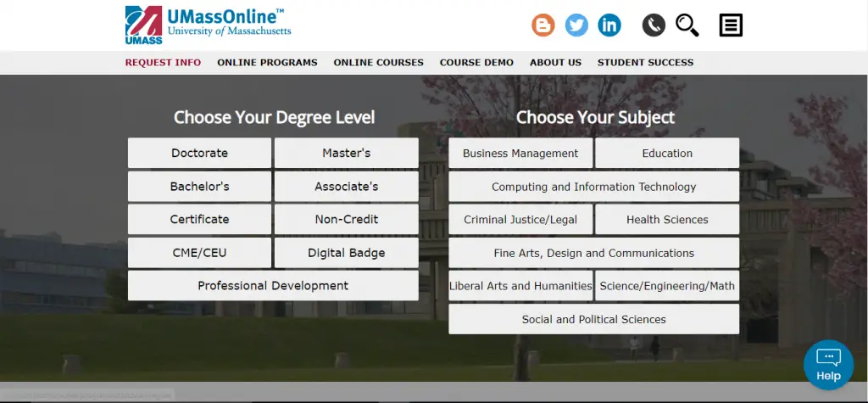Choose Master's degree level
This screenshot has width=868, height=403.
(346, 154)
